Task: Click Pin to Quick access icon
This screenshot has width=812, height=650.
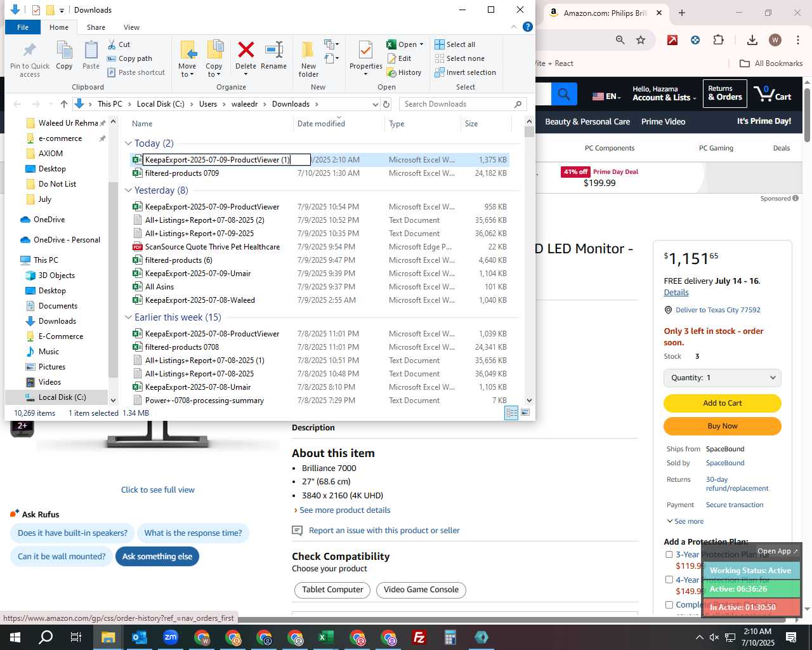Action: pos(29,58)
